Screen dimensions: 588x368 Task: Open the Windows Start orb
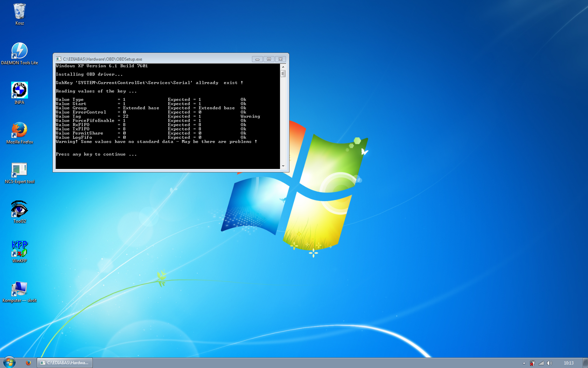pos(9,362)
